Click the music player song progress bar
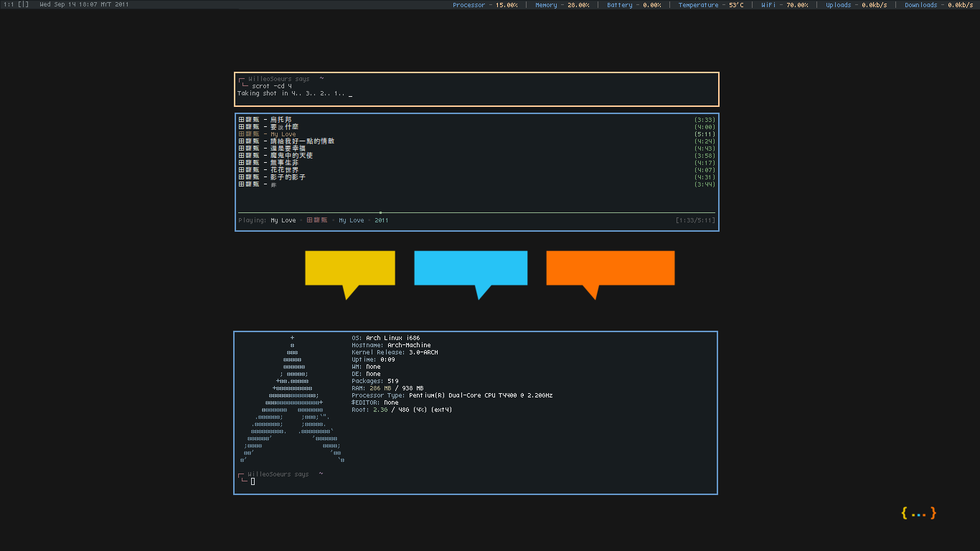 (477, 212)
